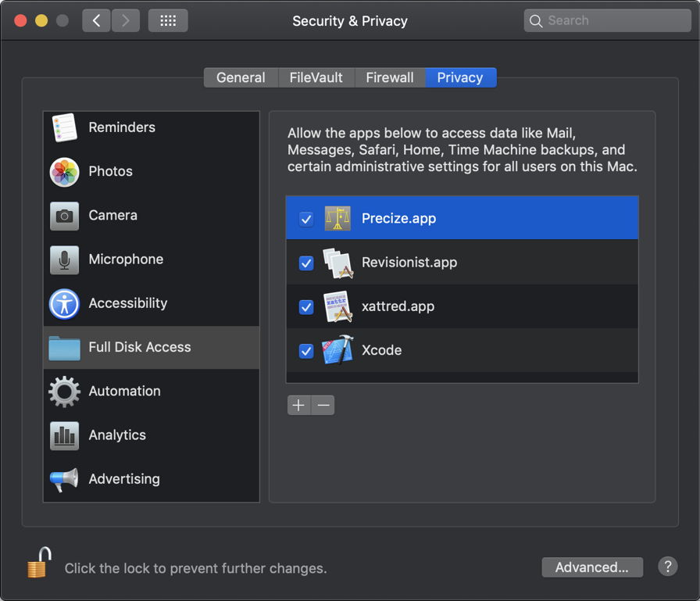Viewport: 700px width, 601px height.
Task: Toggle the xattred.app checkbox
Action: coord(306,306)
